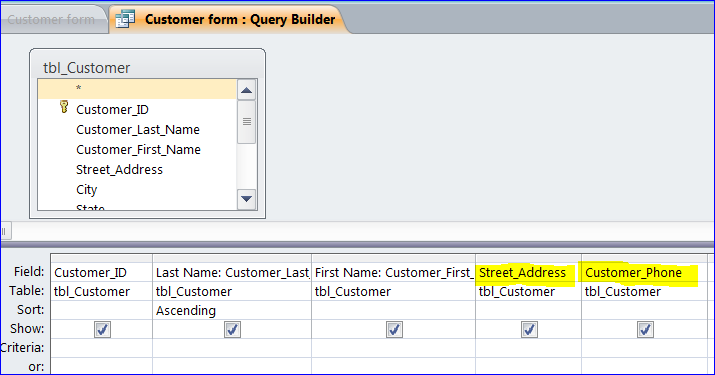Click the field list scroll down arrow
715x375 pixels.
[x=247, y=199]
